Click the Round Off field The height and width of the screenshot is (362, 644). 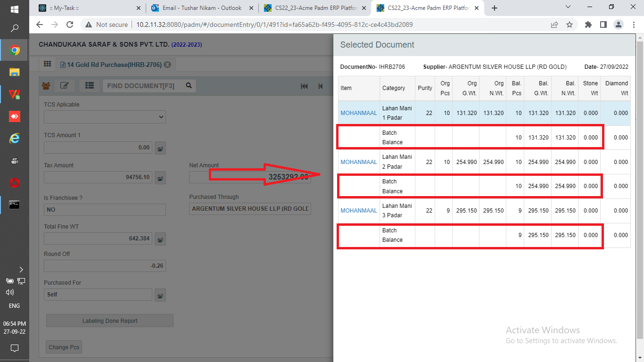coord(105,266)
